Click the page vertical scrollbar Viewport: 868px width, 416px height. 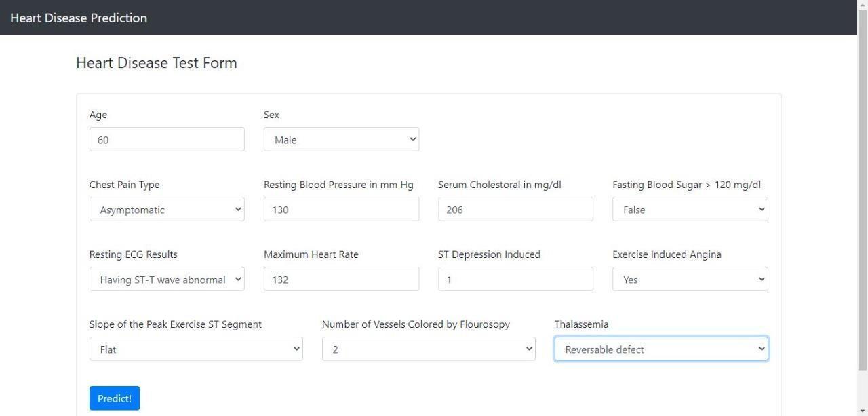[863, 190]
